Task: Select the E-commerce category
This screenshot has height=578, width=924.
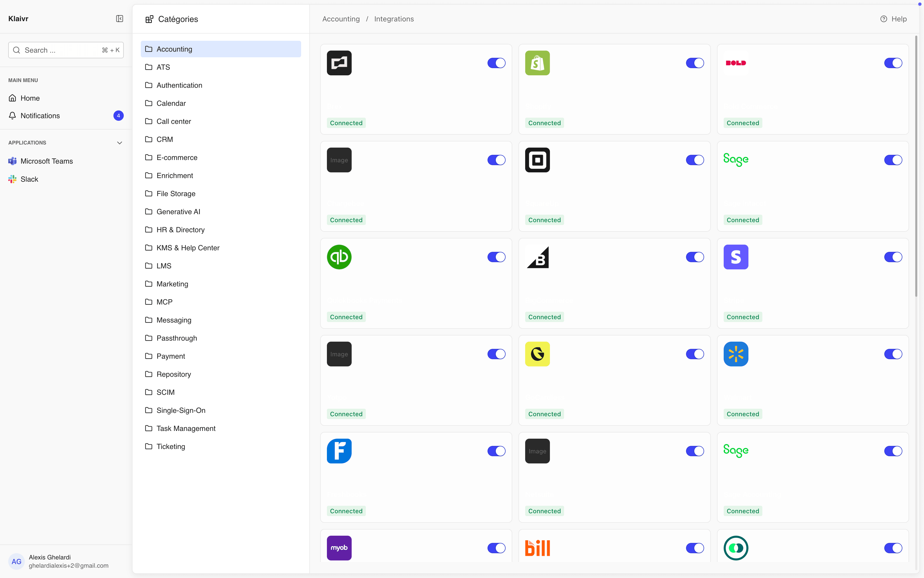Action: point(221,157)
